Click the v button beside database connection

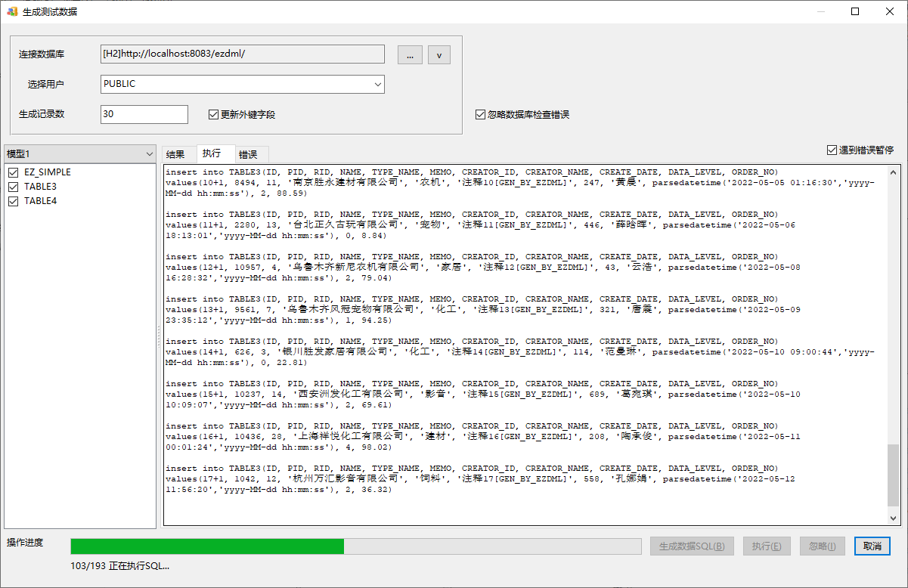(439, 55)
